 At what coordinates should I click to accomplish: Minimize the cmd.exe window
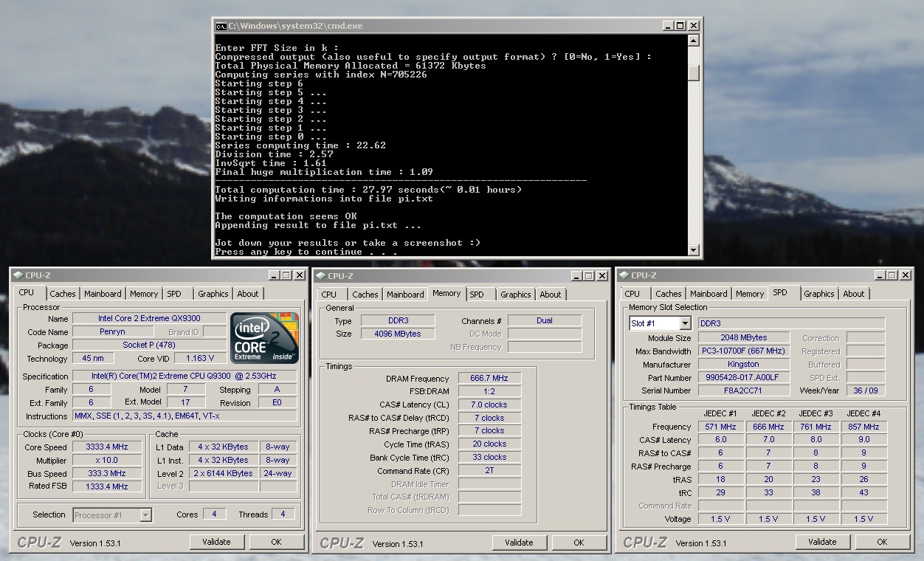point(668,26)
